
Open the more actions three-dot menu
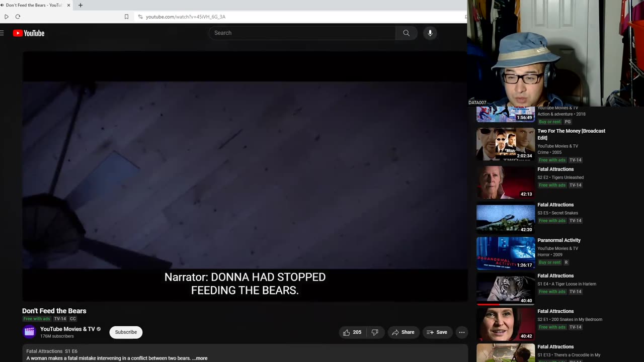click(461, 332)
